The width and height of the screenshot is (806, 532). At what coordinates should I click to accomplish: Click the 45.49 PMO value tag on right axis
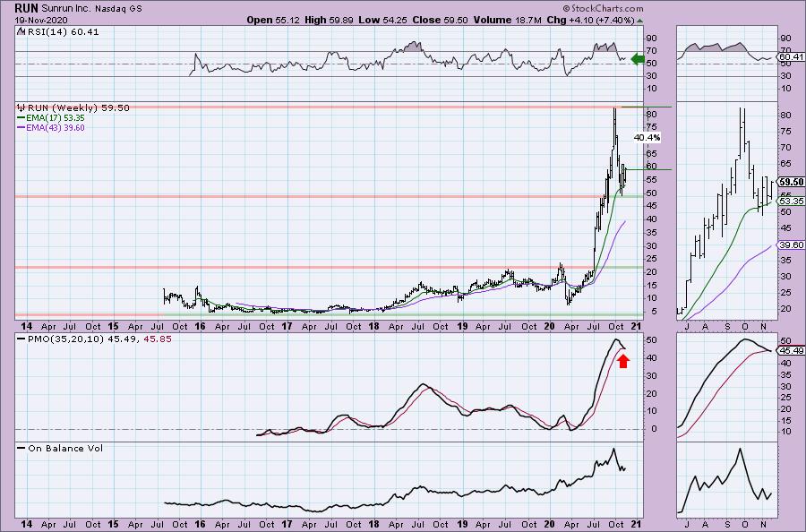[792, 350]
